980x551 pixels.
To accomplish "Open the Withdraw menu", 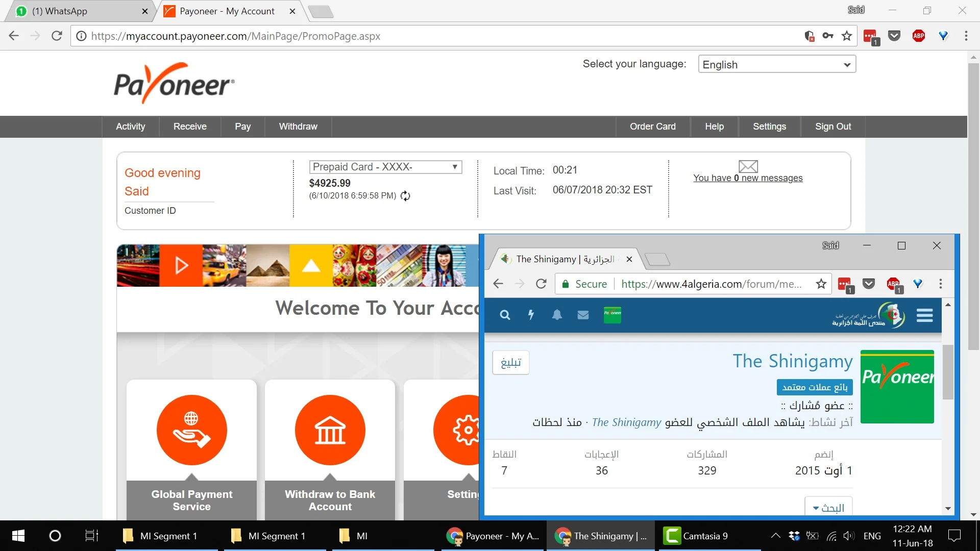I will [x=298, y=127].
